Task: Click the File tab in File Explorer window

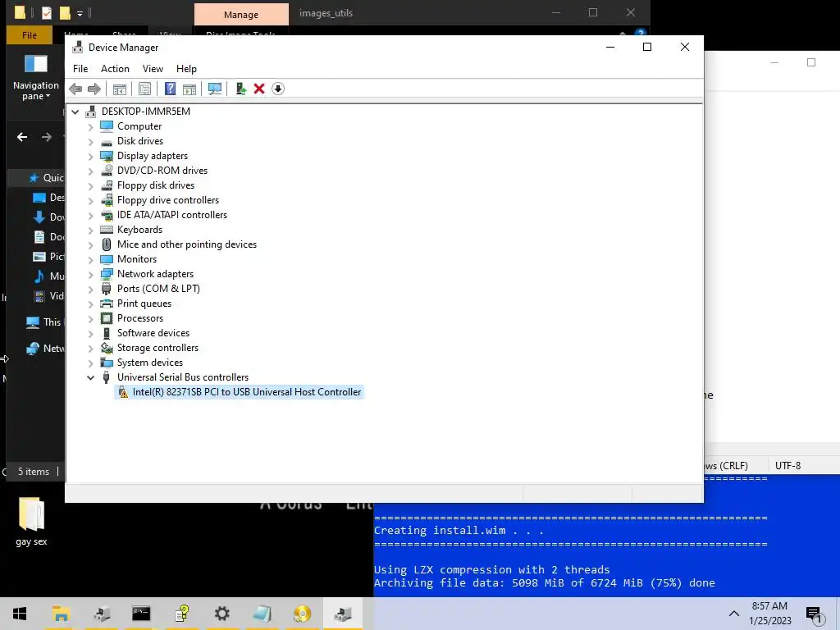Action: click(x=30, y=35)
